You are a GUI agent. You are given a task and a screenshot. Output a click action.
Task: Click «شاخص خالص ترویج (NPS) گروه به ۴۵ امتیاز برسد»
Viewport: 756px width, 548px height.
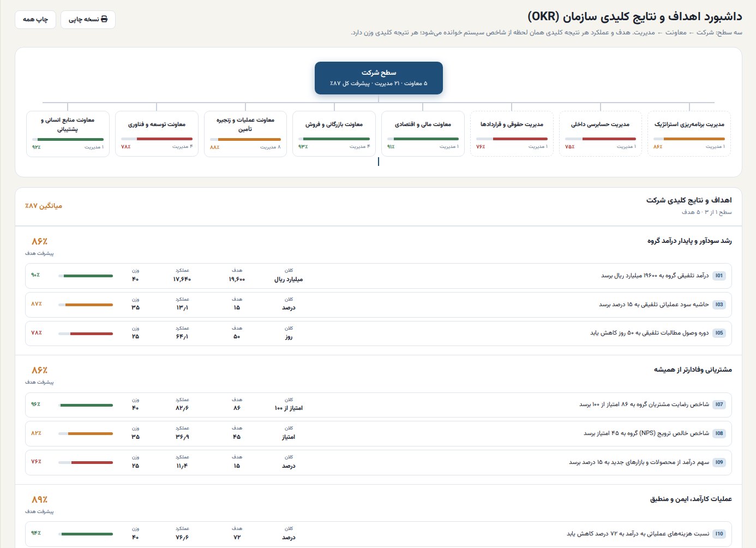646,433
